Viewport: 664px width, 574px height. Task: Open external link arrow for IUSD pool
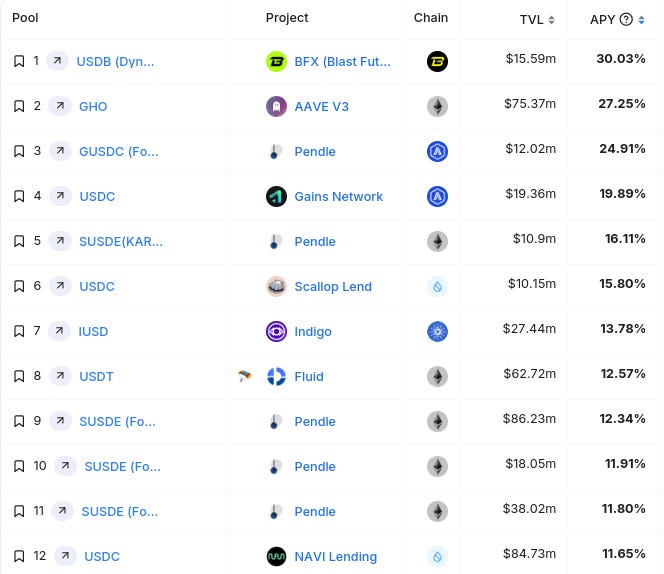point(59,331)
